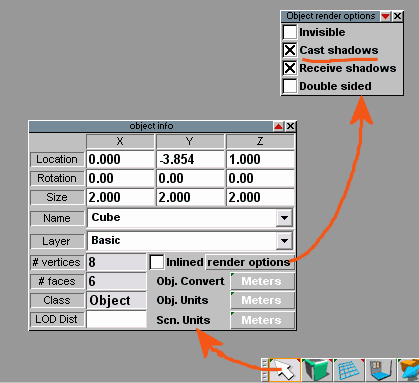Click the Rotation label button

(57, 178)
